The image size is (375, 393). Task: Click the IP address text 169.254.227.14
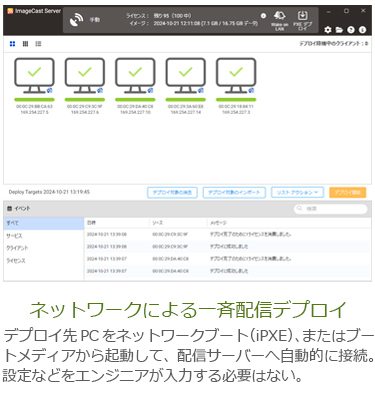pos(186,112)
